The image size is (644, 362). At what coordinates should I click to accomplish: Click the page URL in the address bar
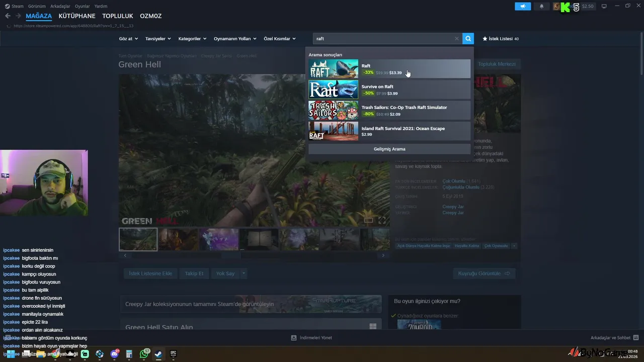click(x=73, y=26)
